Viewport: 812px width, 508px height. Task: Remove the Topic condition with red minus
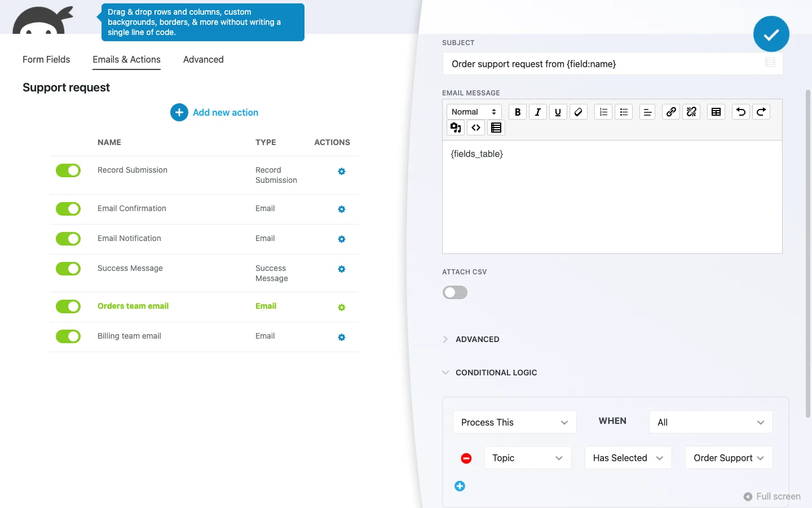(466, 458)
